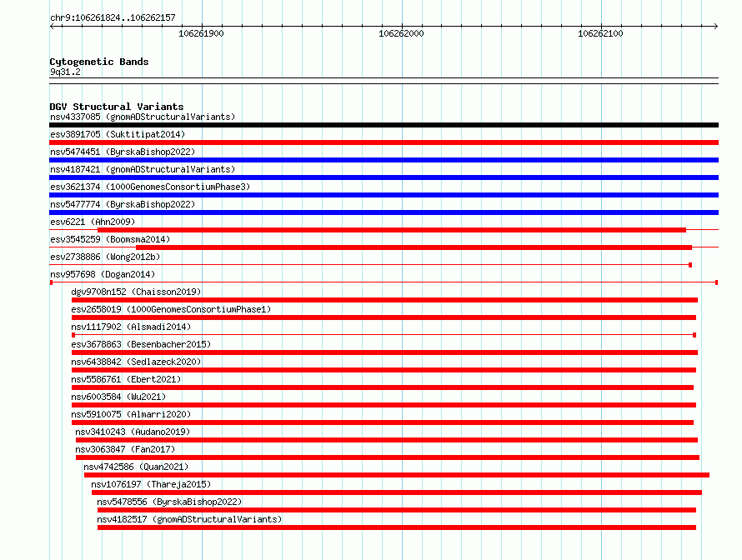Click the red nsv6438842 variant bar
742x560 pixels.
[x=384, y=370]
